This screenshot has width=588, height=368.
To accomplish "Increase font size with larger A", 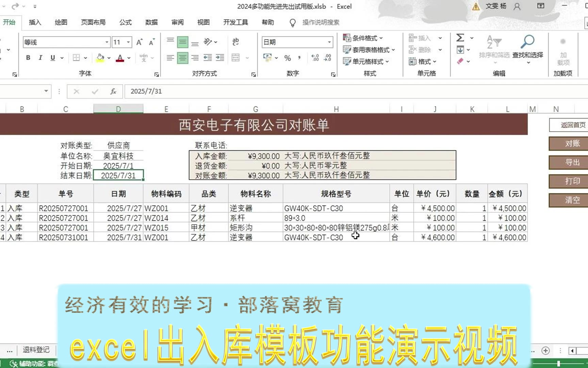I will tap(139, 42).
